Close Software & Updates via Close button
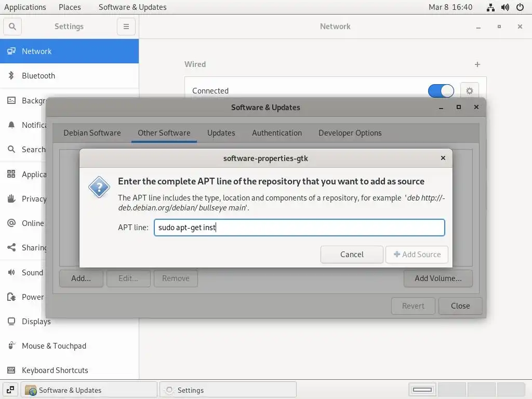The width and height of the screenshot is (532, 399). [x=460, y=306]
